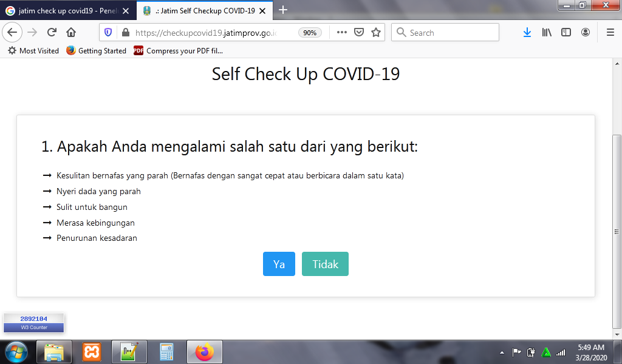622x364 pixels.
Task: Select the Firefox taskbar button
Action: [204, 352]
